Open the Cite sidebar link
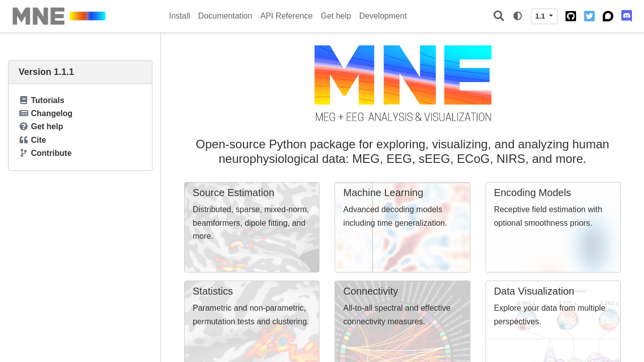This screenshot has height=362, width=644. (38, 140)
